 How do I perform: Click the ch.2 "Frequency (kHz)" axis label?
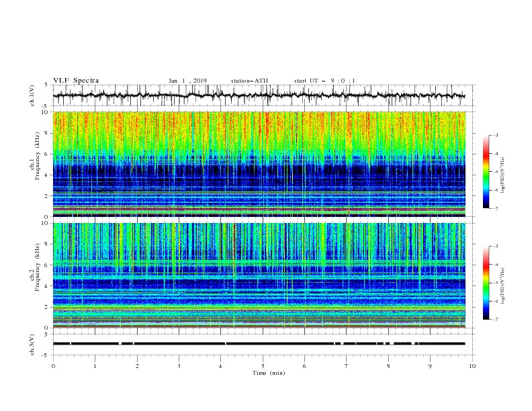(36, 267)
